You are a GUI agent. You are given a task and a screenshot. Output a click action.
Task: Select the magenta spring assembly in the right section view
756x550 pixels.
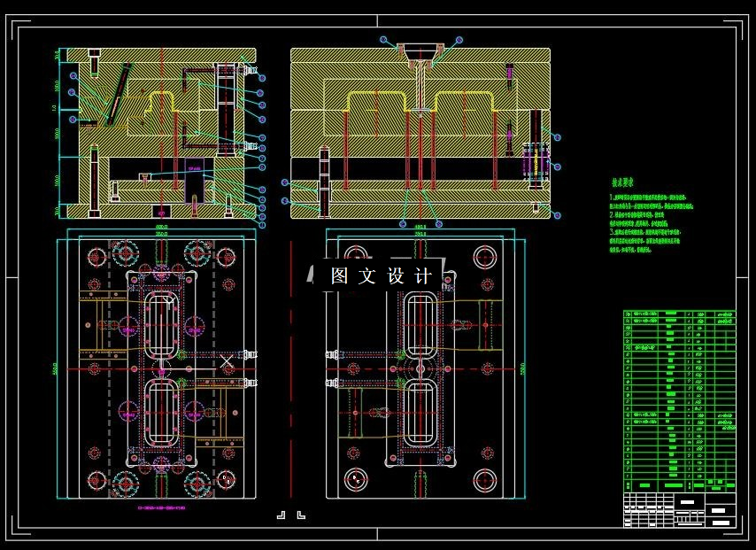(x=536, y=162)
